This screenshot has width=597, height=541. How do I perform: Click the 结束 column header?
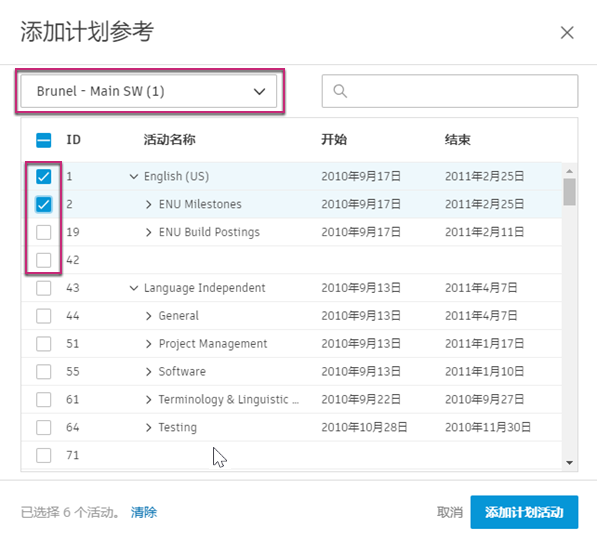click(x=458, y=140)
